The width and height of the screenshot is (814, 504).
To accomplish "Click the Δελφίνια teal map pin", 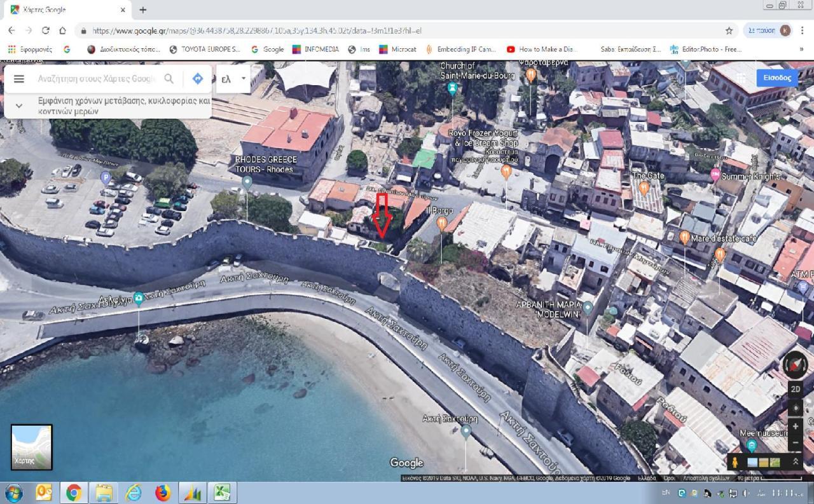I will tap(139, 298).
